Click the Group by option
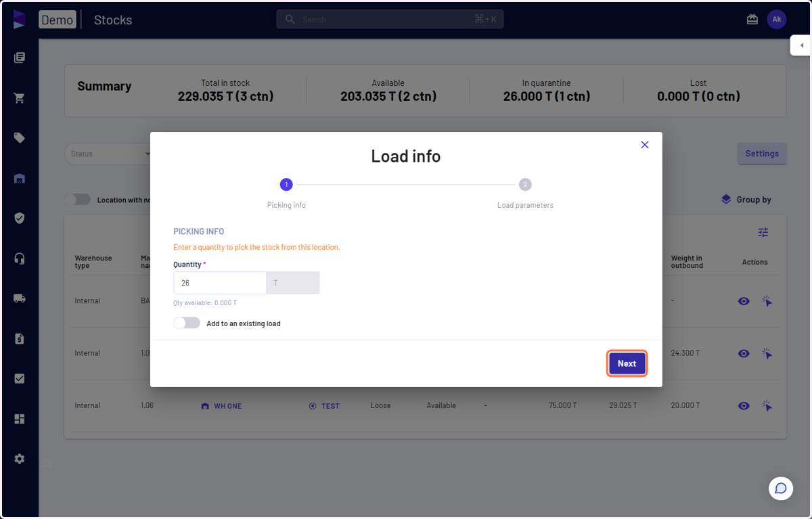This screenshot has height=519, width=812. pos(746,200)
